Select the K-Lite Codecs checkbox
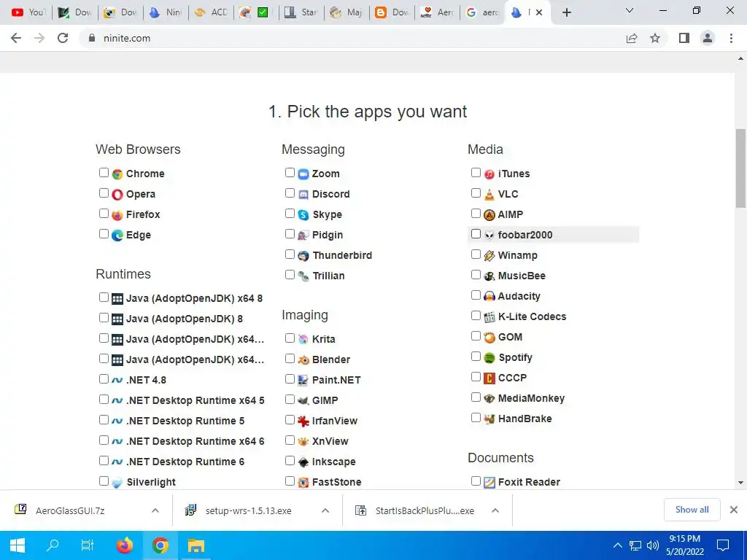The image size is (747, 560). click(476, 315)
